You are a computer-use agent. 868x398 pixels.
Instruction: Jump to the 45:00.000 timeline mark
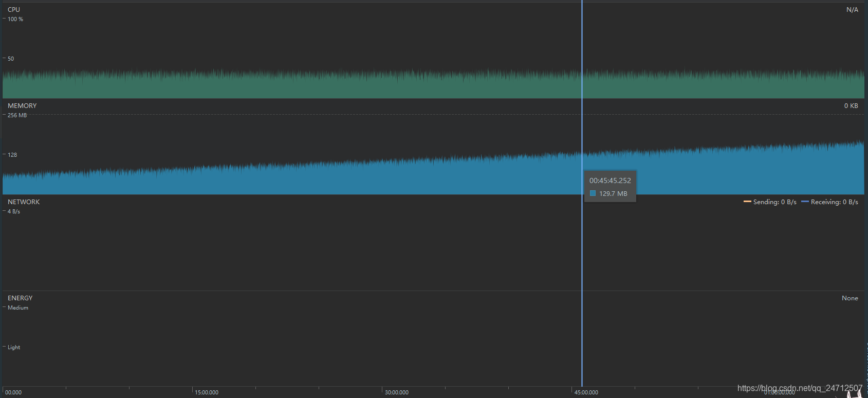[x=586, y=392]
